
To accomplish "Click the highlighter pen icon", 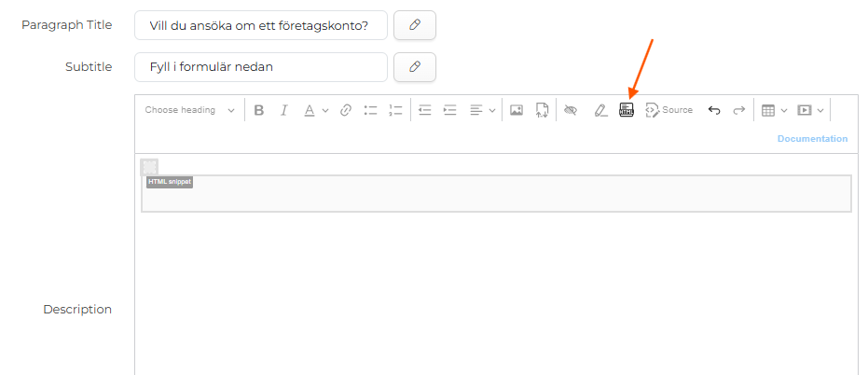I will pos(600,110).
